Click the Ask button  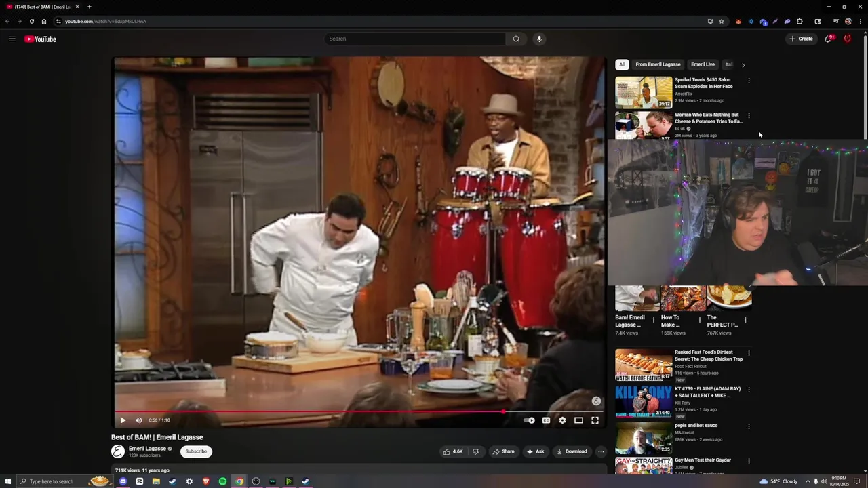535,451
